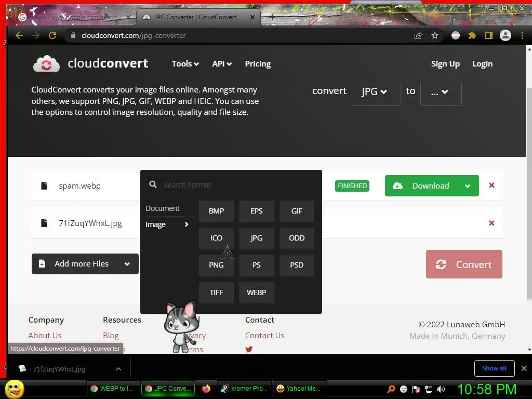This screenshot has height=399, width=532.
Task: Expand the API menu
Action: pyautogui.click(x=222, y=64)
